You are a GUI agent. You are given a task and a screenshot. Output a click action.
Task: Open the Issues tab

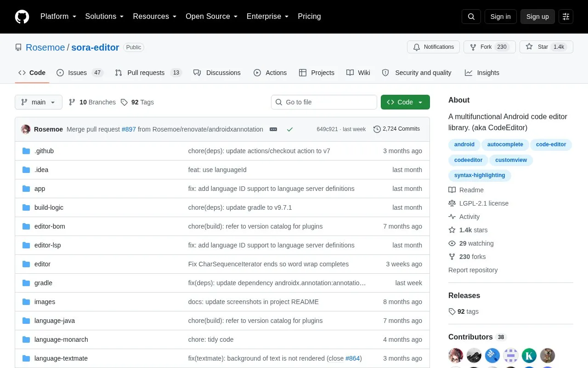80,73
